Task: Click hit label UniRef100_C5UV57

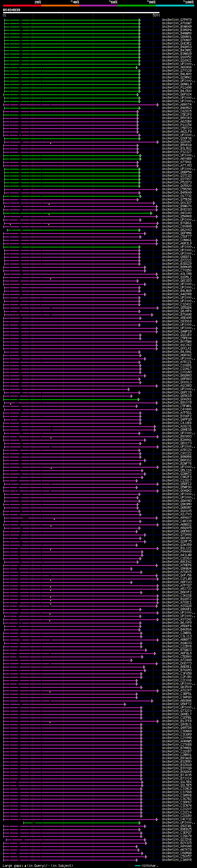Action: (x=177, y=856)
